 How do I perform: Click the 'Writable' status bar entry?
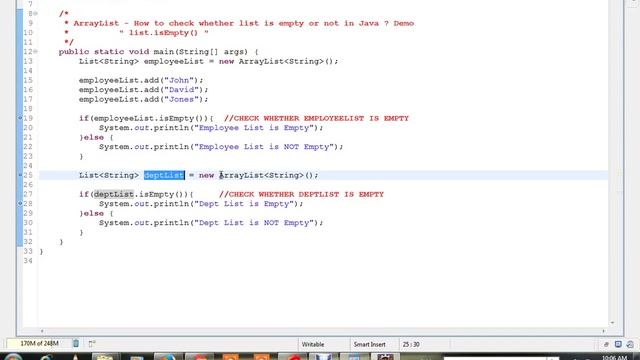point(313,344)
